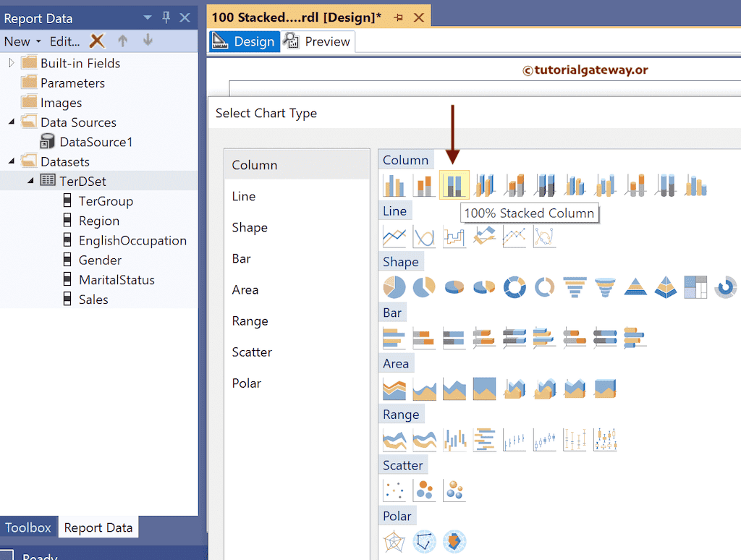741x560 pixels.
Task: Switch to the Design tab
Action: [x=245, y=41]
